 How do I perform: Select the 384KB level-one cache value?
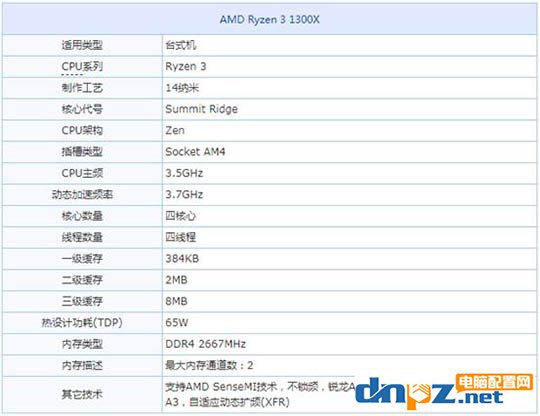coord(182,259)
